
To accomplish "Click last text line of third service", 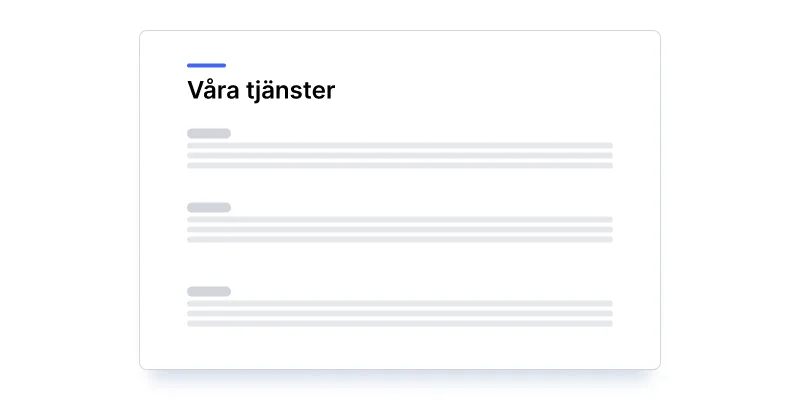I will tap(400, 324).
